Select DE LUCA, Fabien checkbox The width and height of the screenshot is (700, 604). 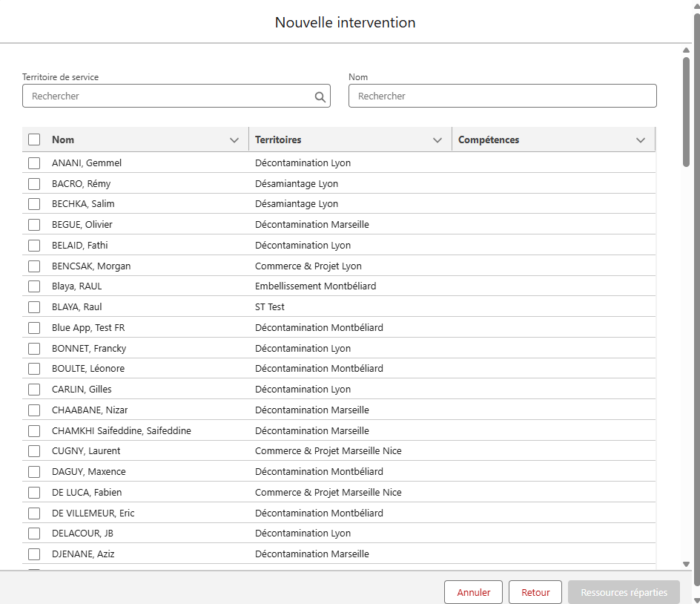coord(34,492)
